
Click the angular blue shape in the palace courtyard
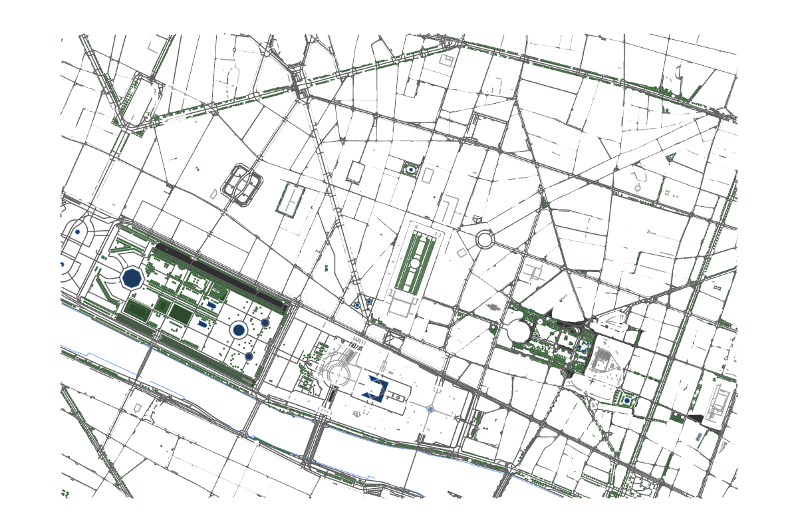coord(376,388)
